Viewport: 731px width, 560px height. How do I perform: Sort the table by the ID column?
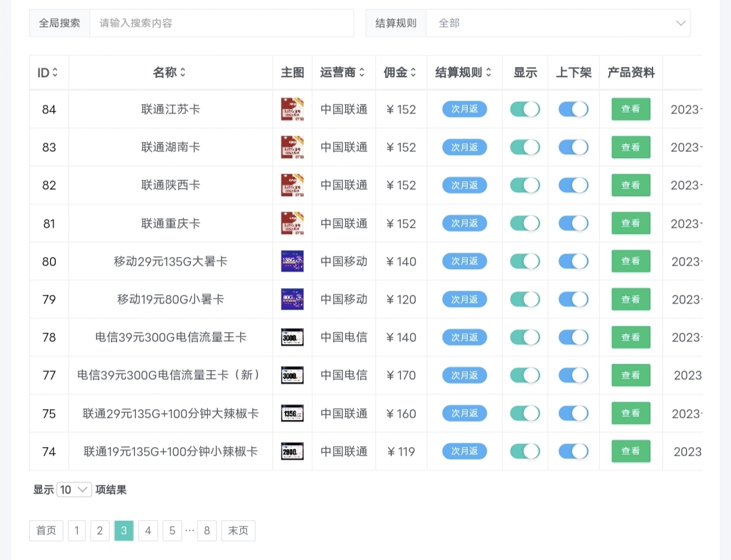click(x=48, y=72)
